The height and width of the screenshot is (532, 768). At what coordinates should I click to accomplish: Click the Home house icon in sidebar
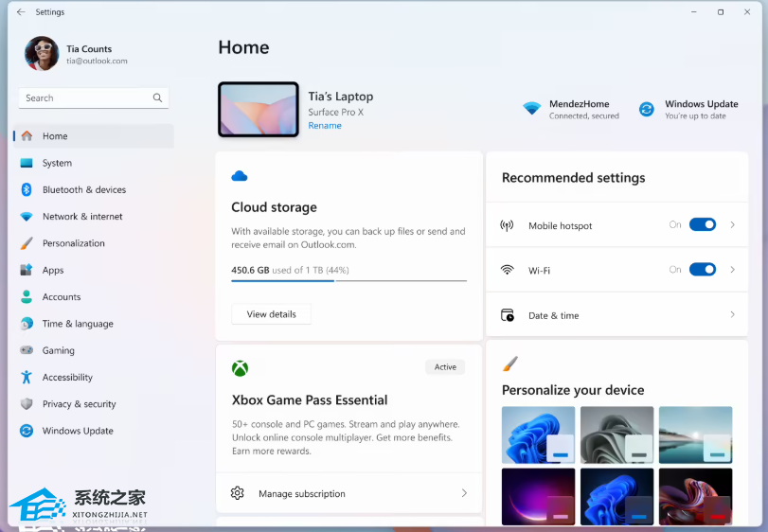tap(27, 136)
